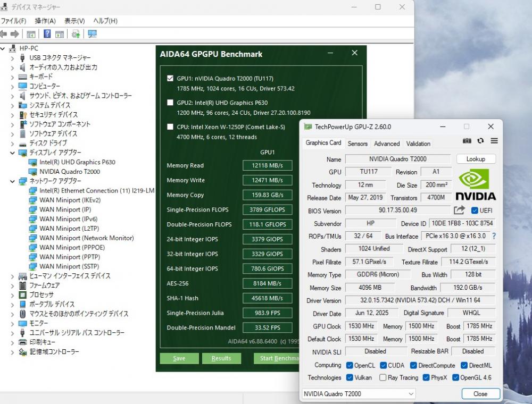Open the 操作(A) menu
Viewport: 532px width, 404px height.
tap(45, 21)
